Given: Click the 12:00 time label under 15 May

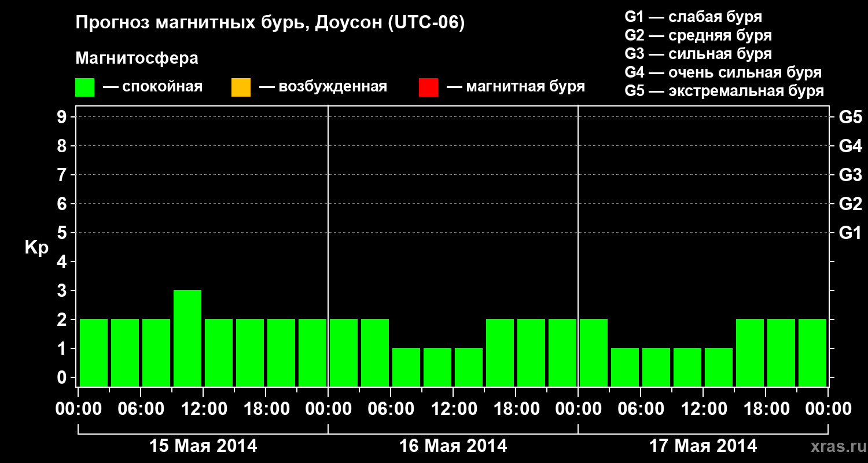Looking at the screenshot, I should coord(203,409).
